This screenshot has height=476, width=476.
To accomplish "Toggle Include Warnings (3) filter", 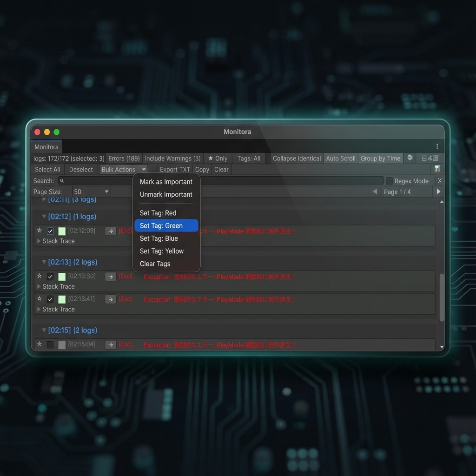I will (x=173, y=159).
